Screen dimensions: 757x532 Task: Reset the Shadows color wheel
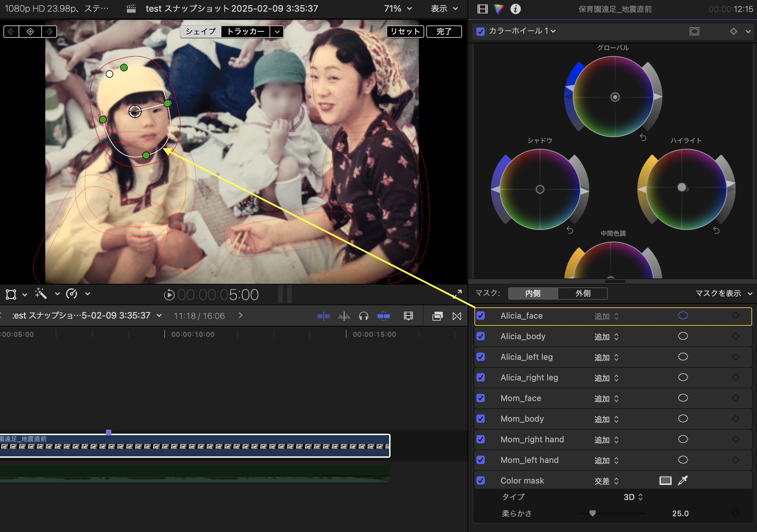click(x=570, y=230)
